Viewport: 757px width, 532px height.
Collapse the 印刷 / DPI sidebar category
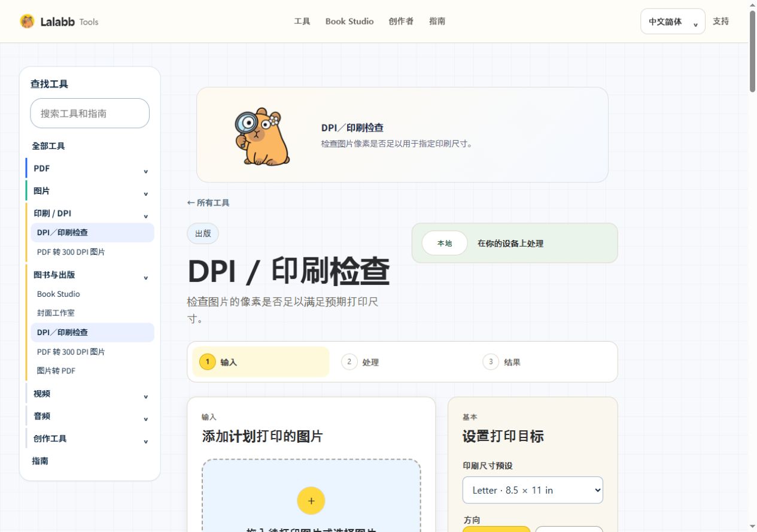pyautogui.click(x=90, y=213)
